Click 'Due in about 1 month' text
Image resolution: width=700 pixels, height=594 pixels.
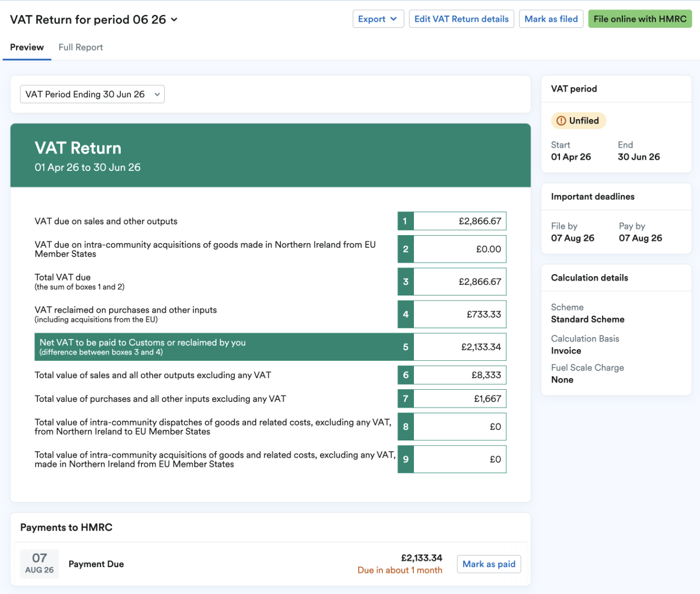coord(400,570)
